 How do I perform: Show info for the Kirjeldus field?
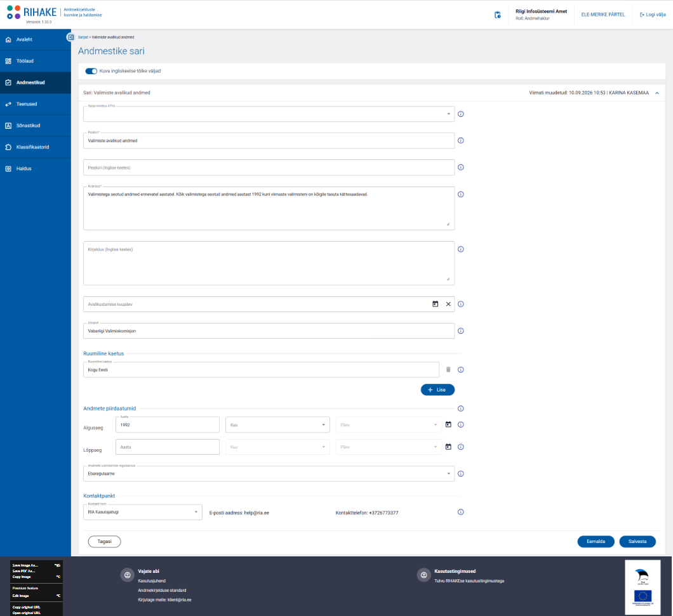point(461,194)
